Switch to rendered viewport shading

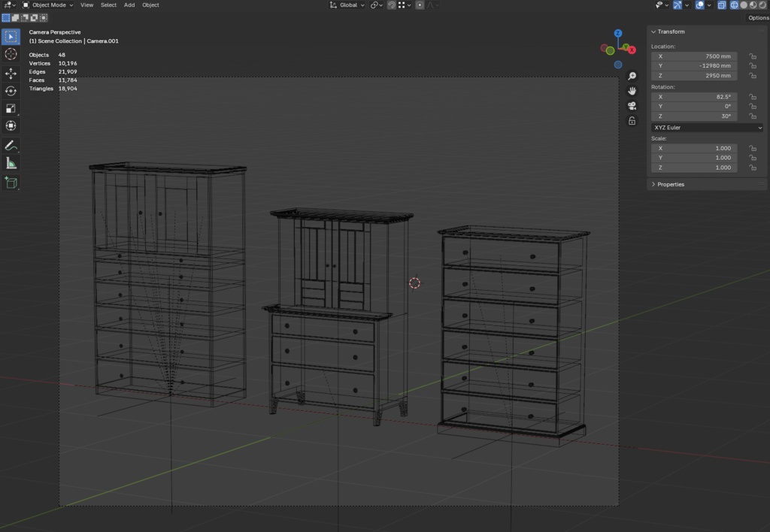click(762, 5)
